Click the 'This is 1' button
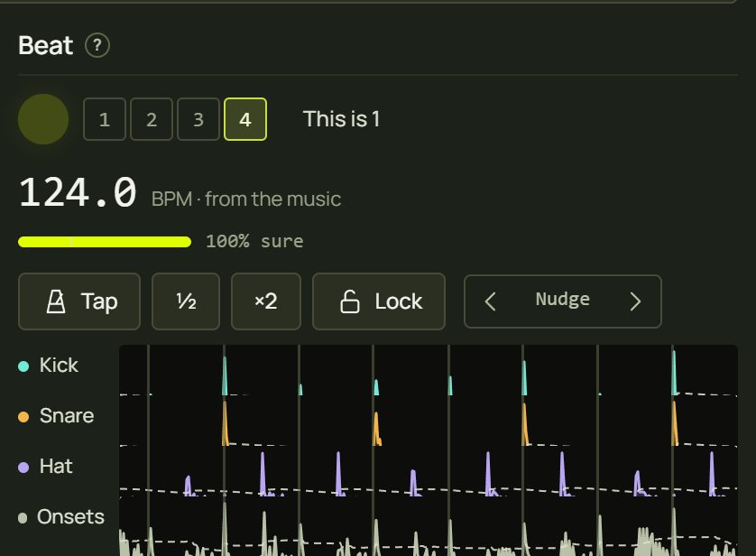 click(x=341, y=119)
